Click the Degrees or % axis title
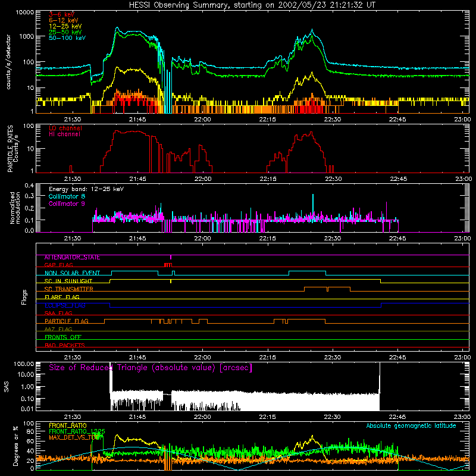Image resolution: width=476 pixels, height=476 pixels. (x=15, y=446)
